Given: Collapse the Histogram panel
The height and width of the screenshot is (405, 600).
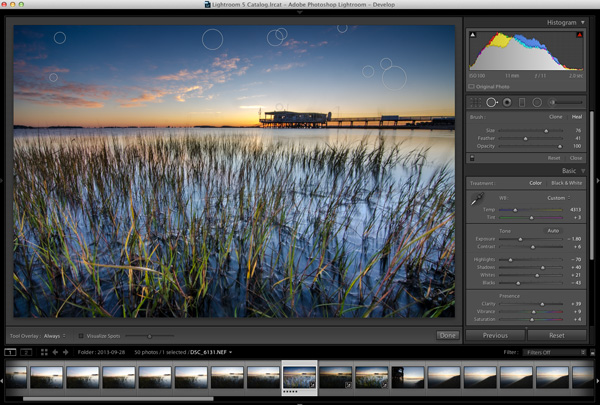Looking at the screenshot, I should 583,23.
